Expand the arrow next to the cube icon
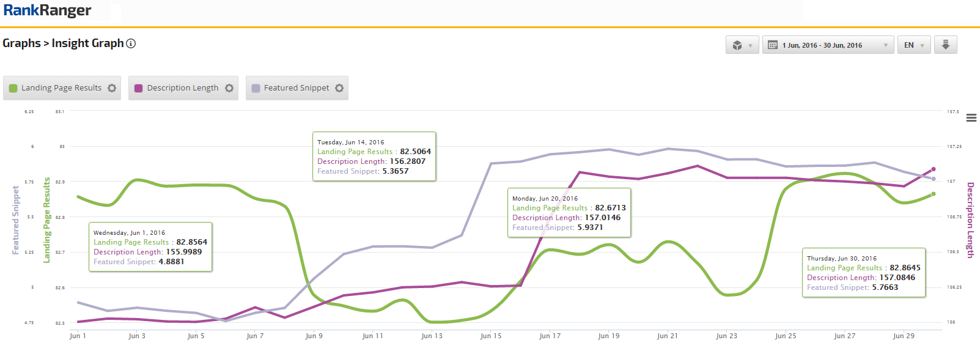This screenshot has width=980, height=348. pyautogui.click(x=751, y=45)
